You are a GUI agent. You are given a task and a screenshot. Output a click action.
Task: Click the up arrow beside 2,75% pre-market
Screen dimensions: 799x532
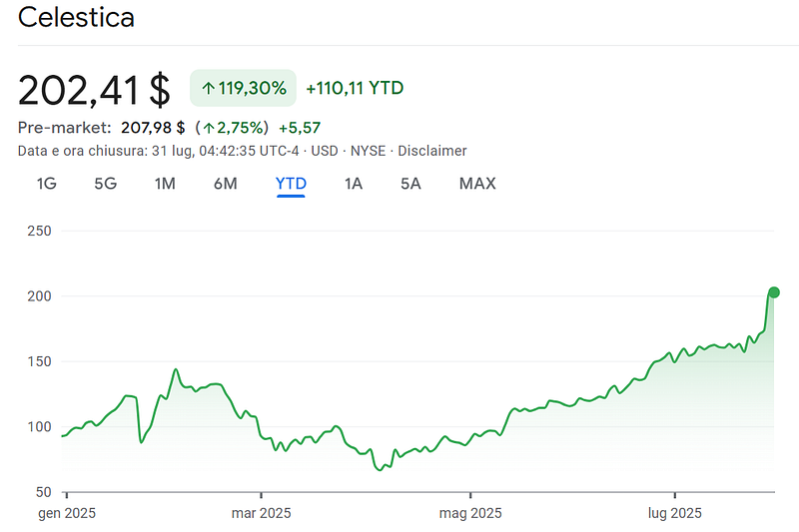pyautogui.click(x=208, y=128)
